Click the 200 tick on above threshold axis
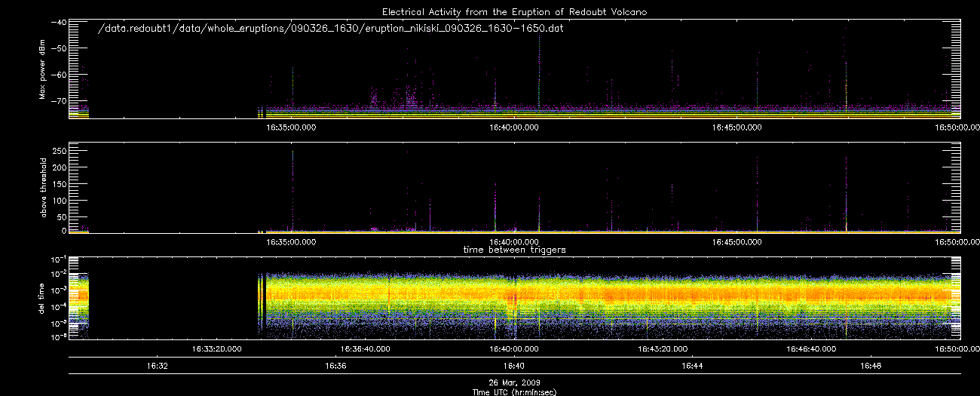 pos(59,167)
